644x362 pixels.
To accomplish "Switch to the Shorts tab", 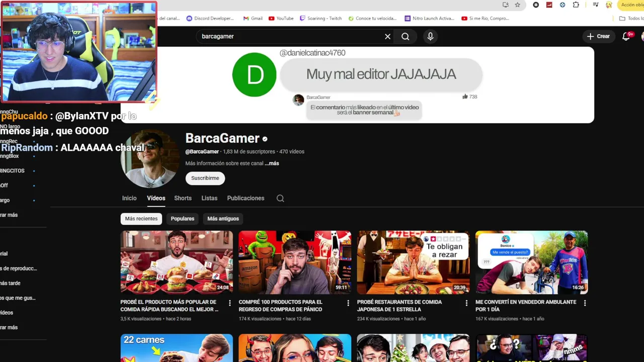I will 183,198.
